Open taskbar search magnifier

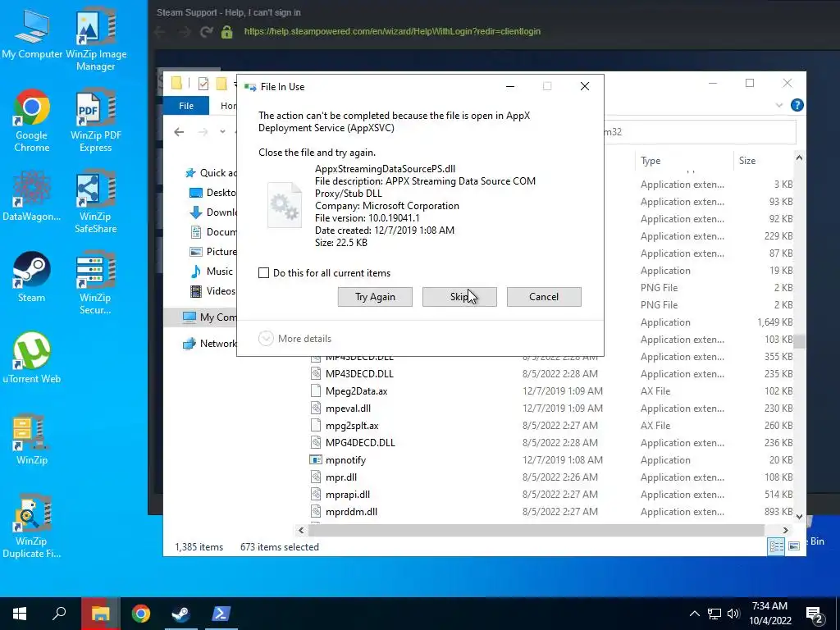click(x=59, y=614)
